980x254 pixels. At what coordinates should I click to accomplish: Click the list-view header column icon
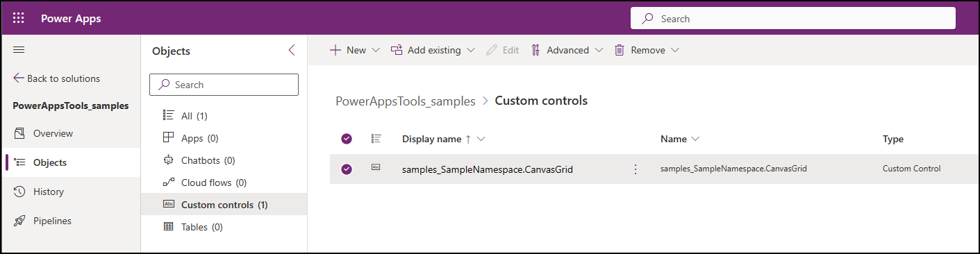pos(376,139)
